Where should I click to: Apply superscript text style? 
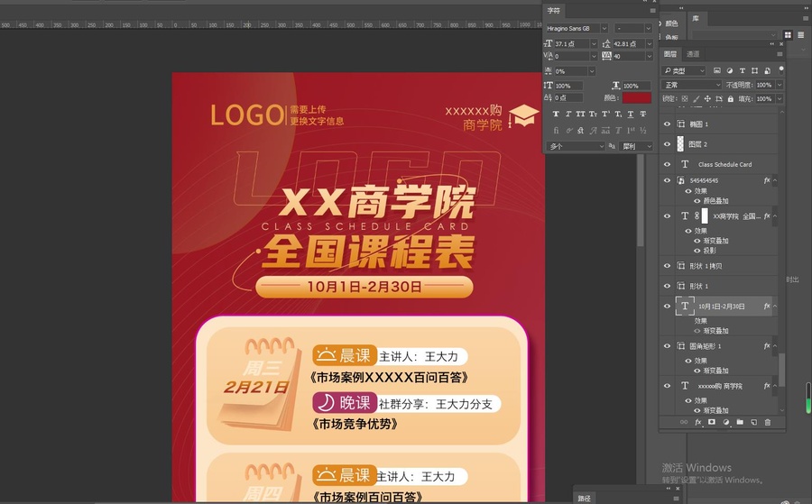tap(605, 114)
